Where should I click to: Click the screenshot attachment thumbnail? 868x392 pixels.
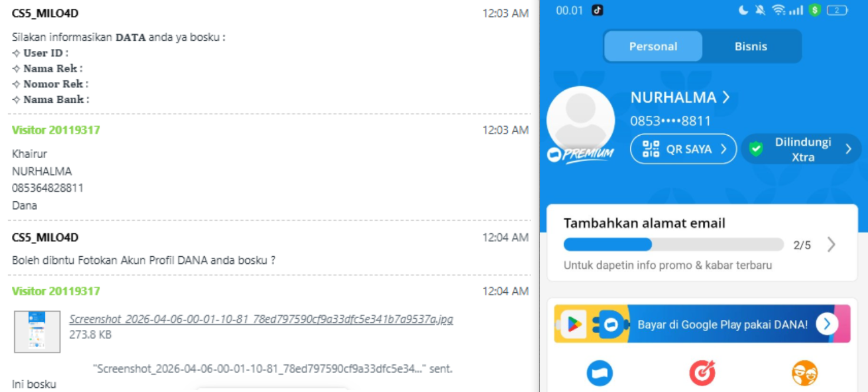pos(37,332)
